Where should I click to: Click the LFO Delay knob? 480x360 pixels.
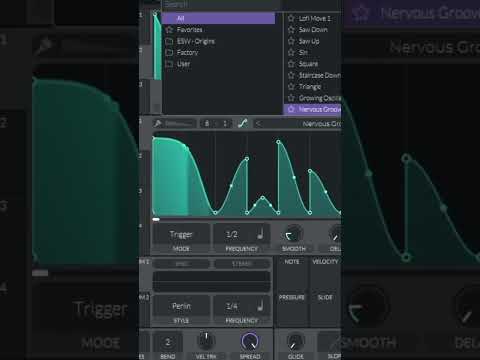point(335,234)
